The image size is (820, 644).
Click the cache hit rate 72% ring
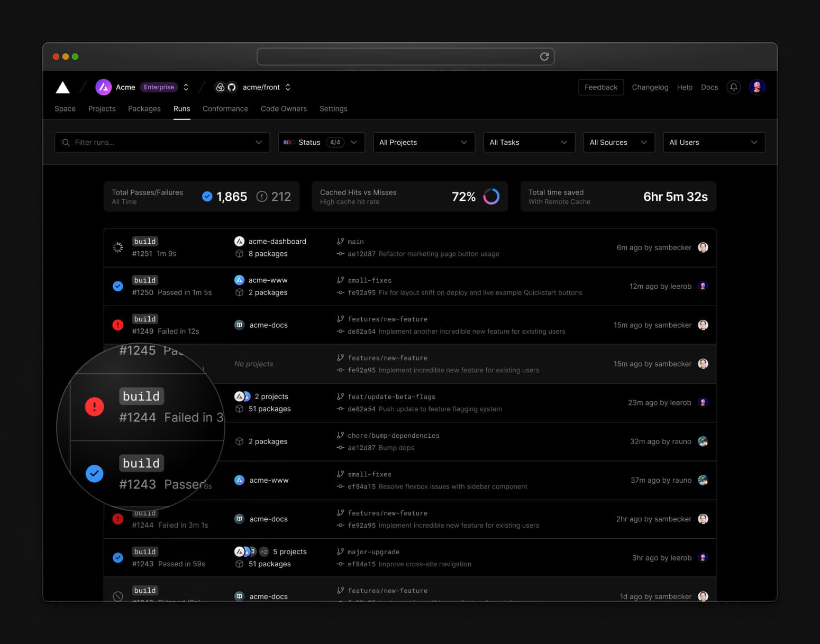click(x=491, y=197)
